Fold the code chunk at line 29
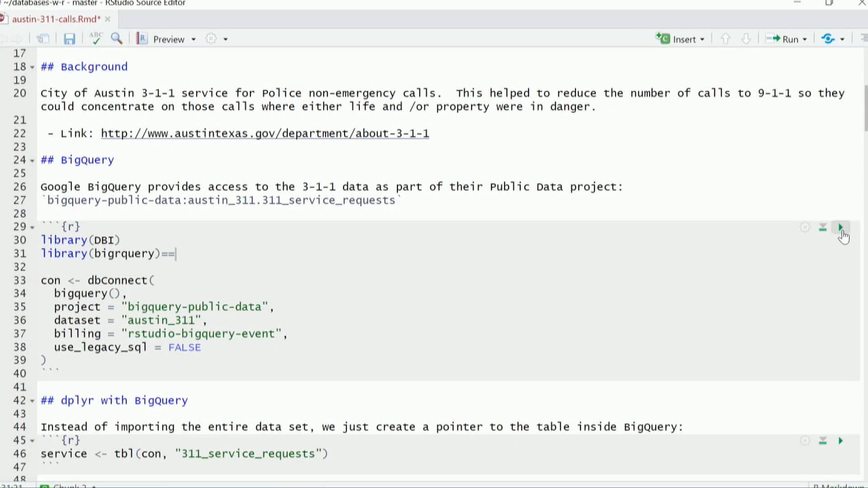 pyautogui.click(x=32, y=227)
